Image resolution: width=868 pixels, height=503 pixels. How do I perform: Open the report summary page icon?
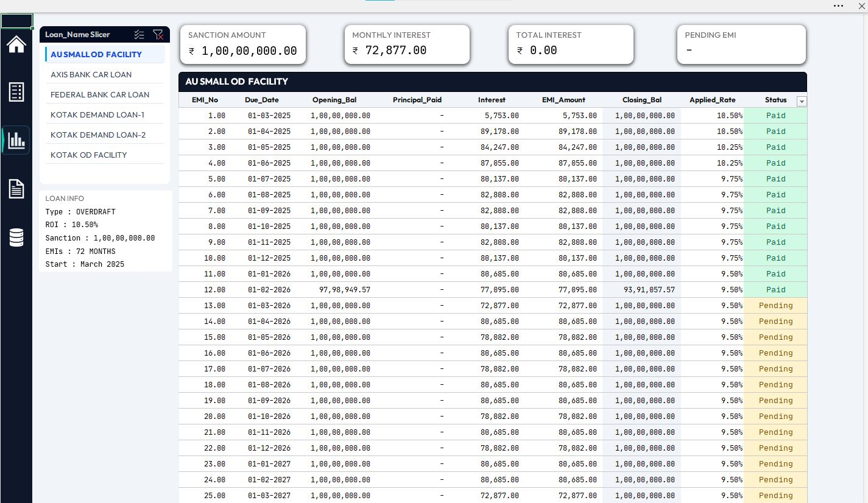point(16,92)
